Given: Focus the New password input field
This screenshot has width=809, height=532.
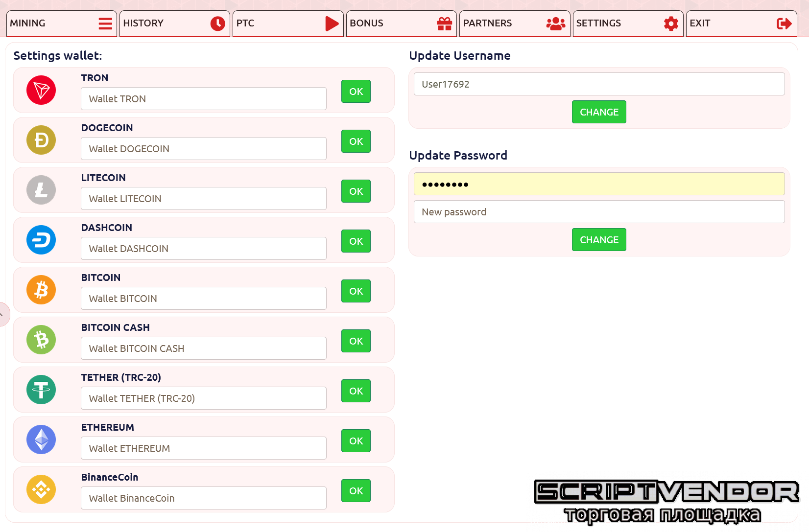Looking at the screenshot, I should [599, 212].
